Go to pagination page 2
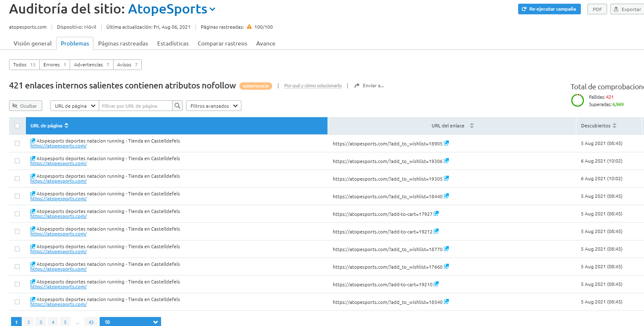This screenshot has width=644, height=326. point(28,322)
